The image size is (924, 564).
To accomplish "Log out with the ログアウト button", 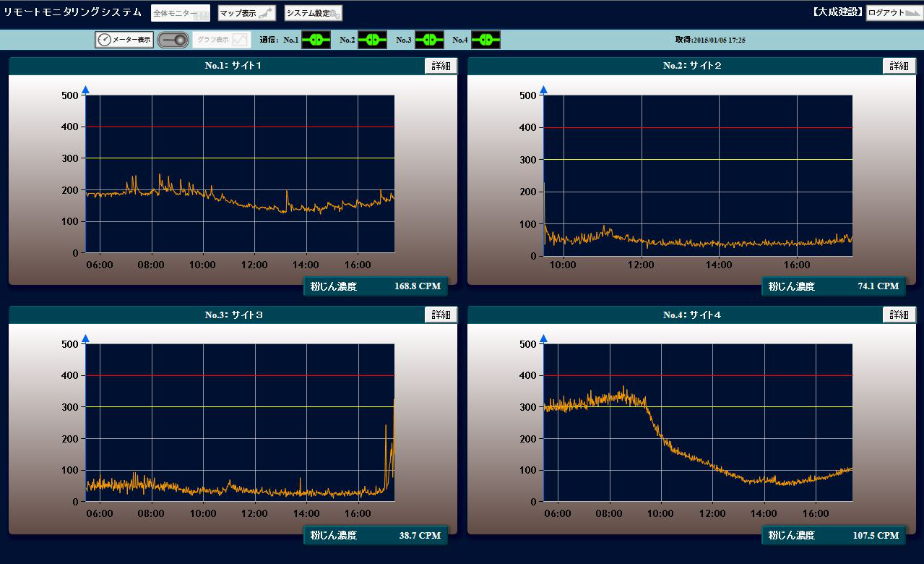I will click(x=894, y=12).
